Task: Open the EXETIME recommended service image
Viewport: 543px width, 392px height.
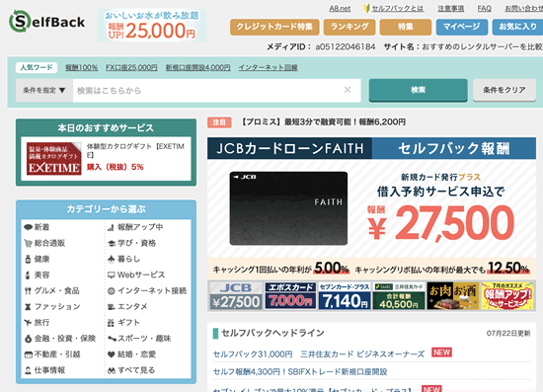Action: coord(54,159)
